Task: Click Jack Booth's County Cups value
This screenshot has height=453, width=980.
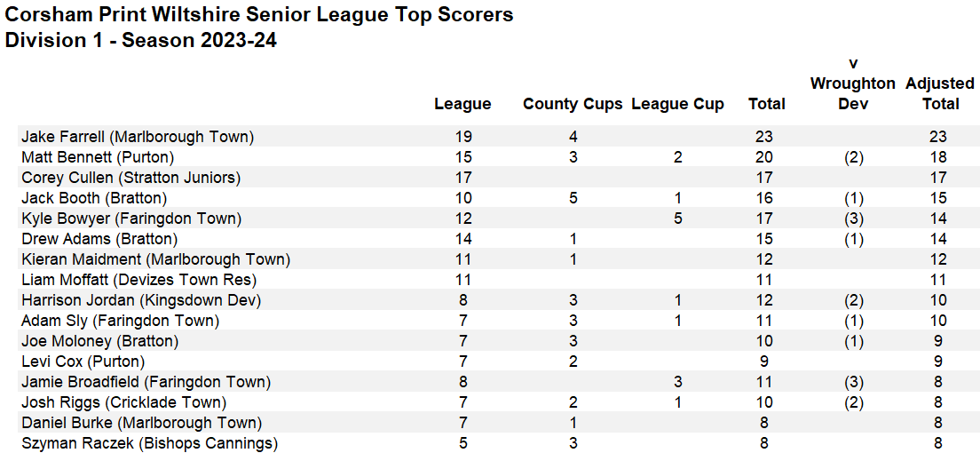Action: [573, 198]
